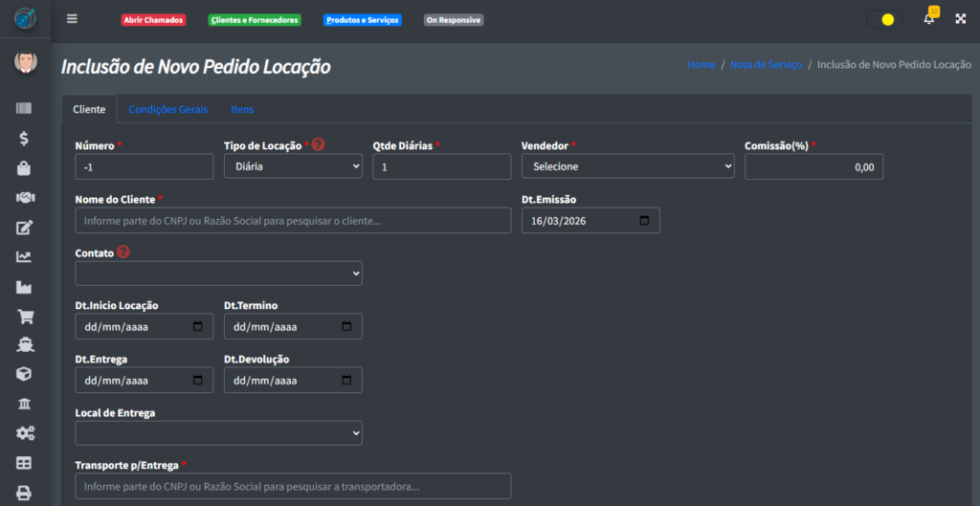Open the Local de Entrega dropdown
This screenshot has height=506, width=980.
coord(218,433)
